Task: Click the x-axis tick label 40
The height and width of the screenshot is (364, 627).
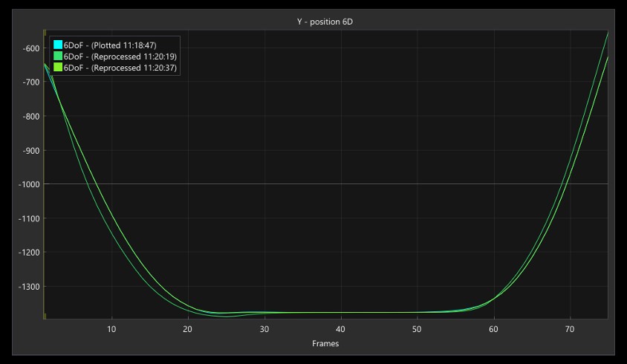Action: 340,329
